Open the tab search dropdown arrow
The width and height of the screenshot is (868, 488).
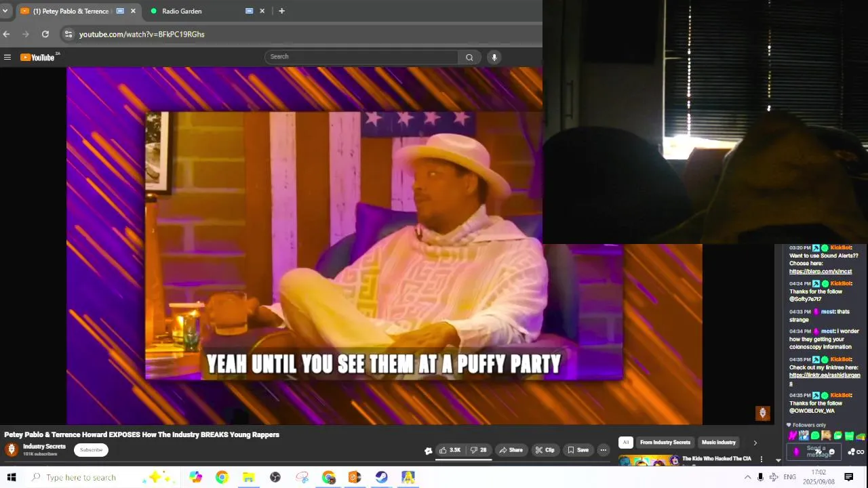[5, 11]
